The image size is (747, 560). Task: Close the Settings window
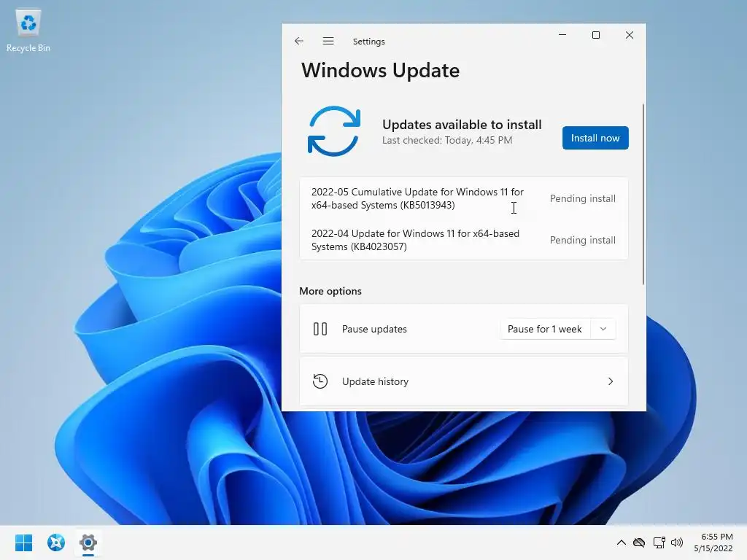click(x=630, y=35)
